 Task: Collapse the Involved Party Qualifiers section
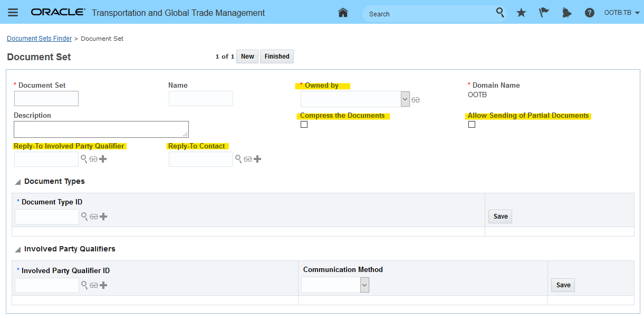pyautogui.click(x=18, y=249)
